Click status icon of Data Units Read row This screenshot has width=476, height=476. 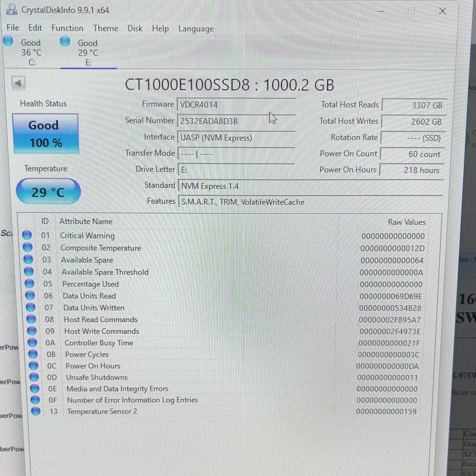point(31,296)
